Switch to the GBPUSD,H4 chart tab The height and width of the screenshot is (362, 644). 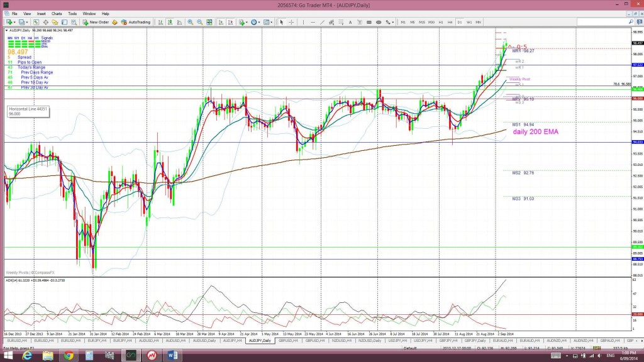click(289, 340)
